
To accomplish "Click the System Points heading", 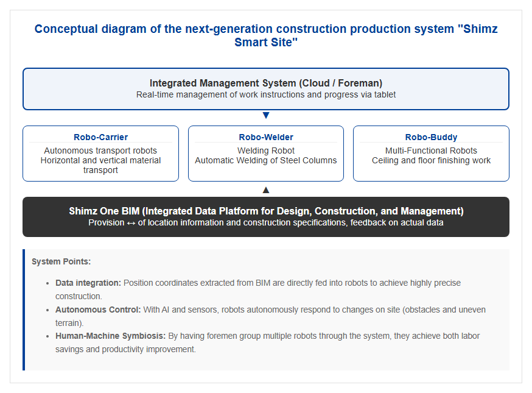I will pos(61,261).
